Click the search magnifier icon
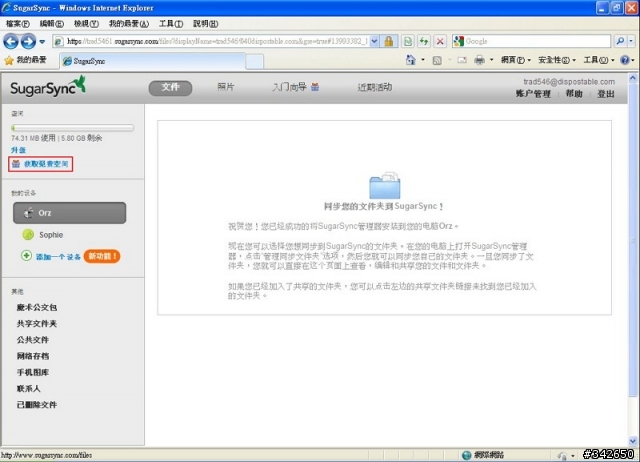Screen dimensions: 640x462 [x=620, y=41]
